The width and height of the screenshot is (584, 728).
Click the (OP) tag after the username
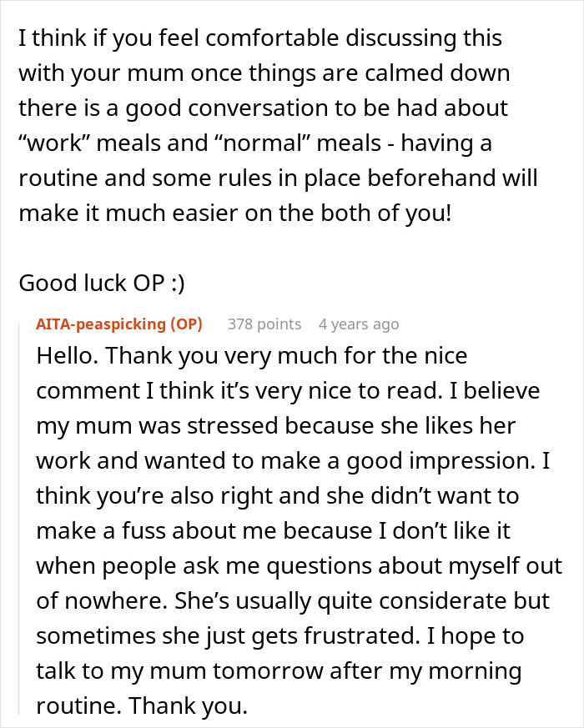click(186, 324)
